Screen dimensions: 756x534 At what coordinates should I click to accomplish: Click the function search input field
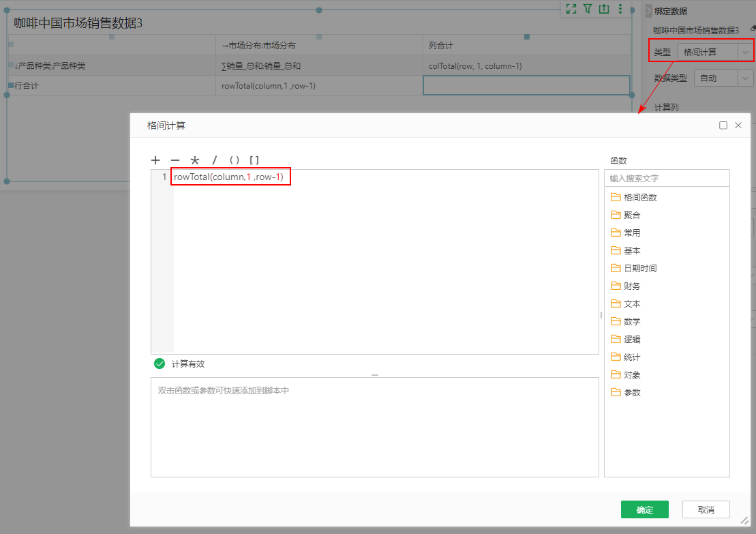point(667,178)
